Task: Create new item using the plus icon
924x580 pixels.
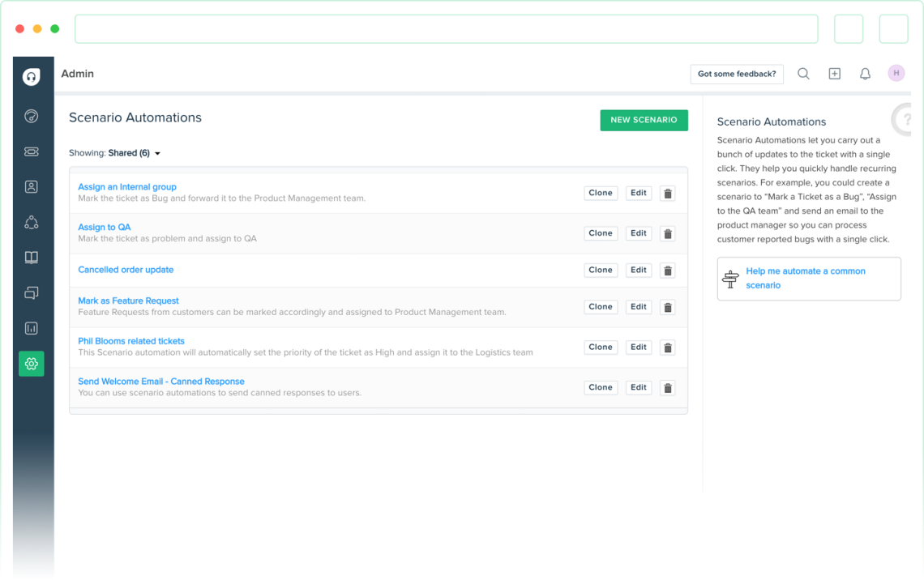Action: (x=834, y=74)
